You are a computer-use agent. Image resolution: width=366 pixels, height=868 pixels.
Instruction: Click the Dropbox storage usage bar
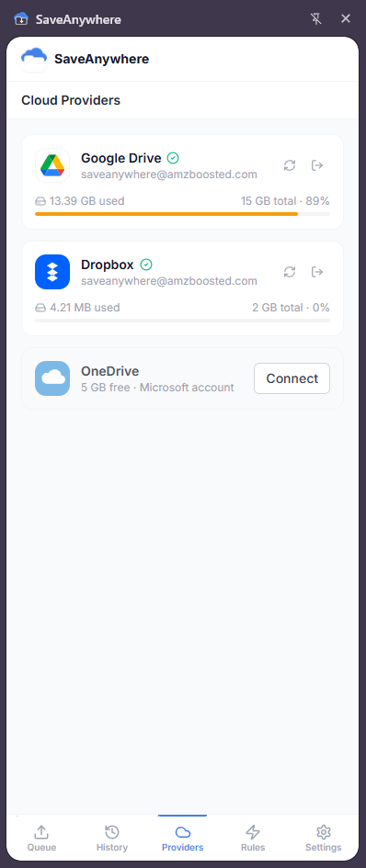182,320
